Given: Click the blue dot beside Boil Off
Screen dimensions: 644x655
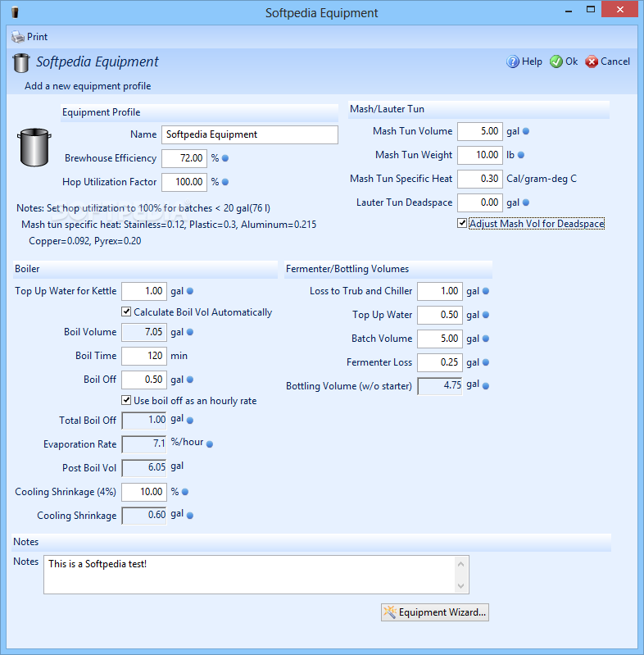Looking at the screenshot, I should (x=190, y=380).
